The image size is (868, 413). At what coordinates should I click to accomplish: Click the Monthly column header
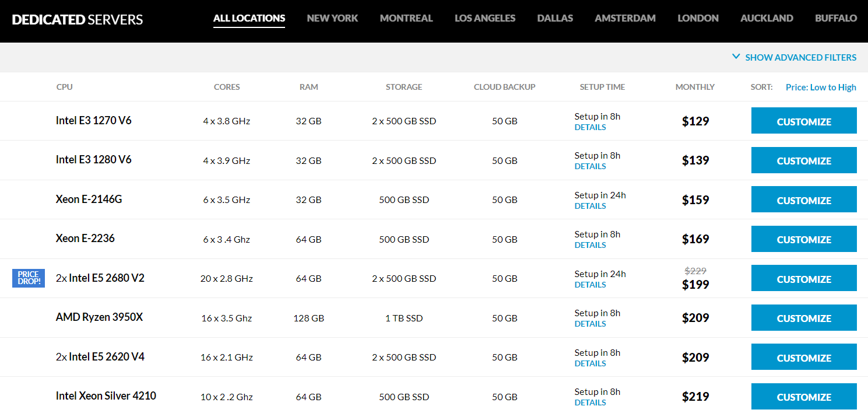tap(695, 87)
